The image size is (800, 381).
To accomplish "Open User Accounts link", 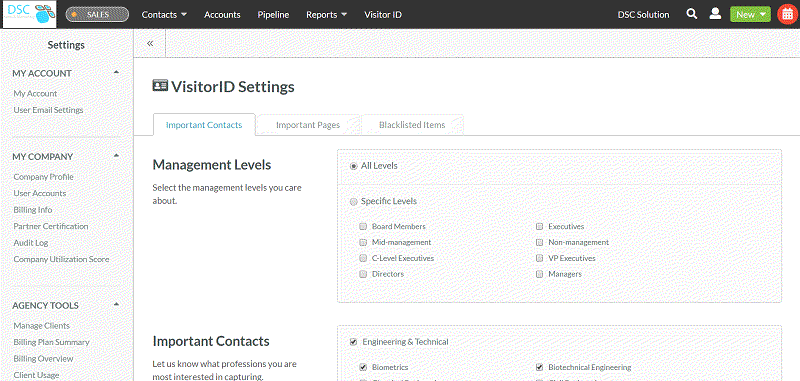I will point(40,193).
